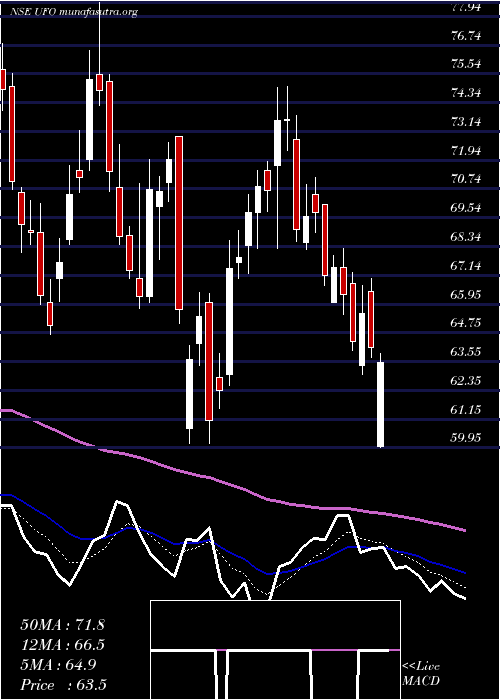Click inside the MACD histogram box
Viewport: 500px width, 700px height.
275,650
